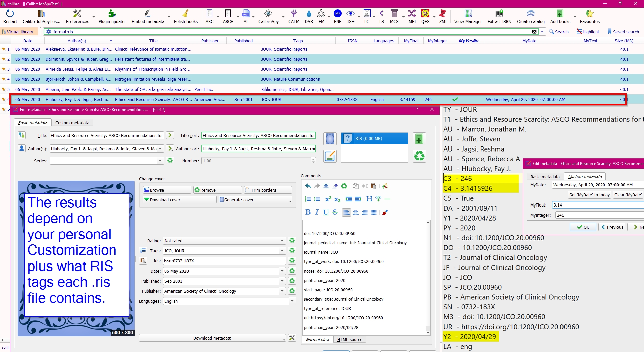The height and width of the screenshot is (352, 644).
Task: Toggle underline in the Comments editor
Action: click(x=326, y=212)
